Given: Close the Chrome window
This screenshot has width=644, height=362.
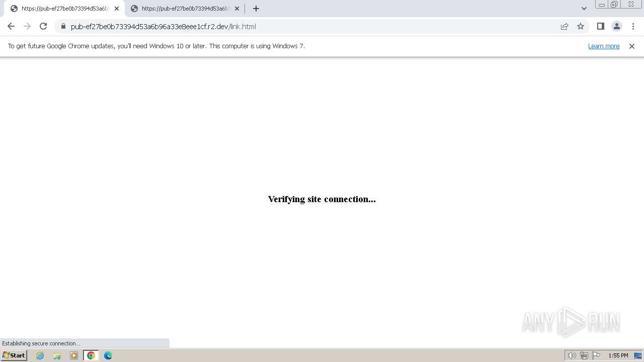Looking at the screenshot, I should coord(631,5).
